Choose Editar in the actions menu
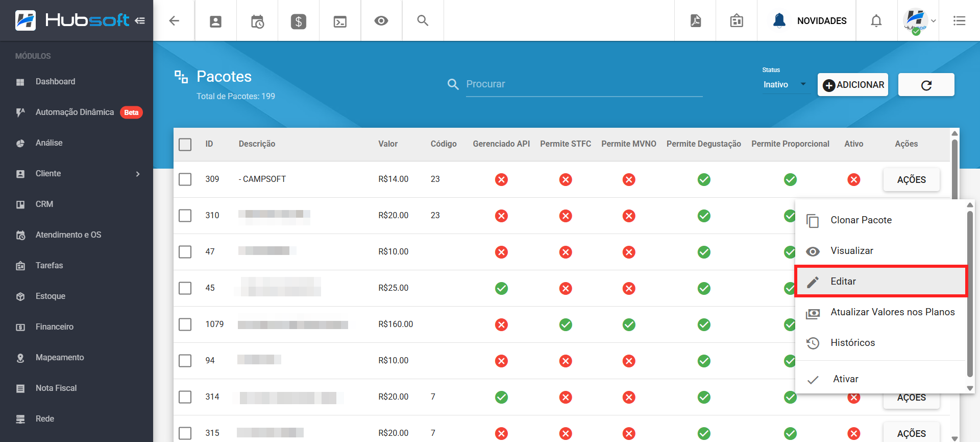 tap(881, 282)
